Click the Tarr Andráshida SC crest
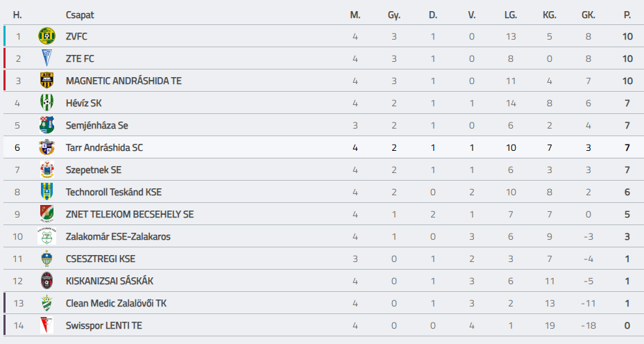 46,147
